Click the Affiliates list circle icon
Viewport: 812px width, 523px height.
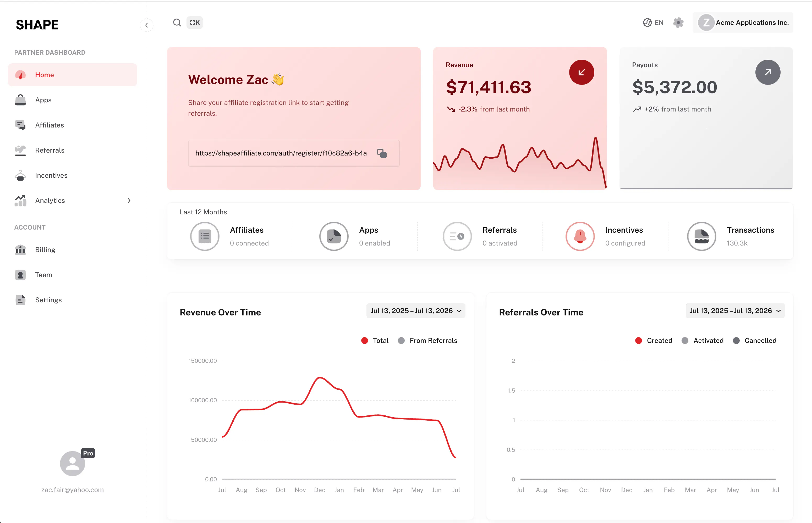[x=205, y=236]
